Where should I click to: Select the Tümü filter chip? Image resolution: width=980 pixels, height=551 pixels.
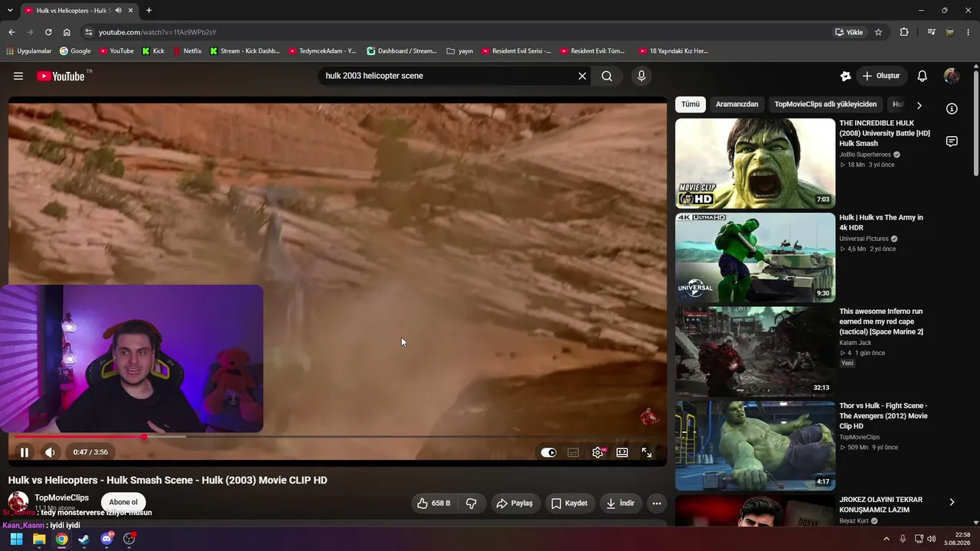[691, 104]
